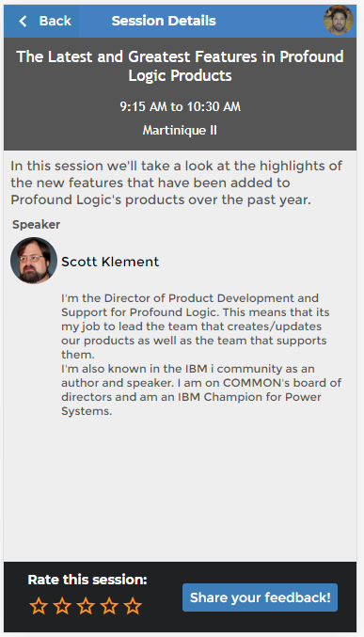Screen dimensions: 364x637
Task: Click the session description paragraph
Action: (x=176, y=183)
